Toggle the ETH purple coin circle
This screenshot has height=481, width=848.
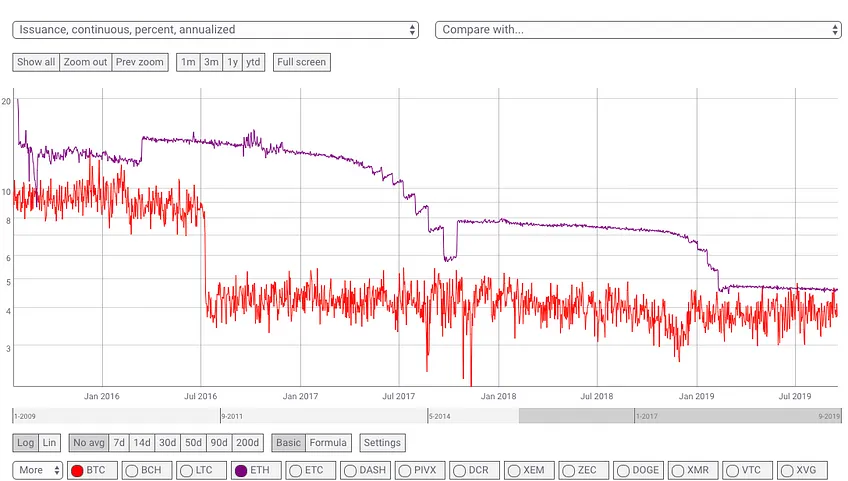[241, 471]
